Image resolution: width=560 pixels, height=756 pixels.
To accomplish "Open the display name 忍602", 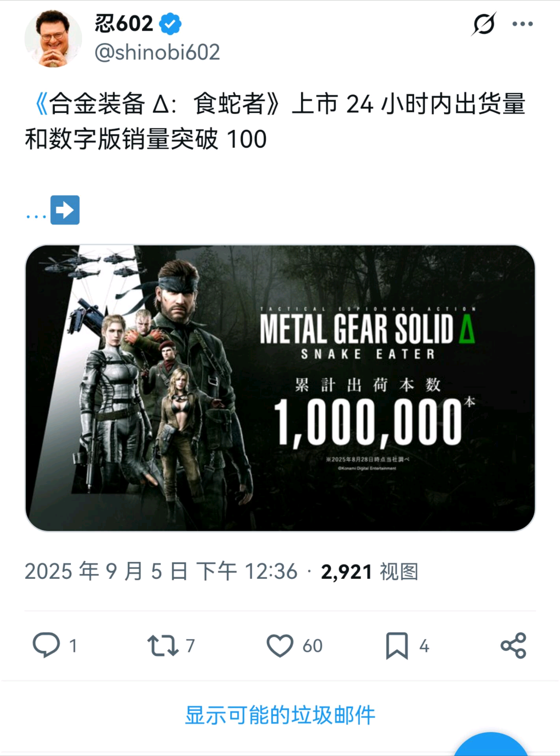I will [123, 24].
